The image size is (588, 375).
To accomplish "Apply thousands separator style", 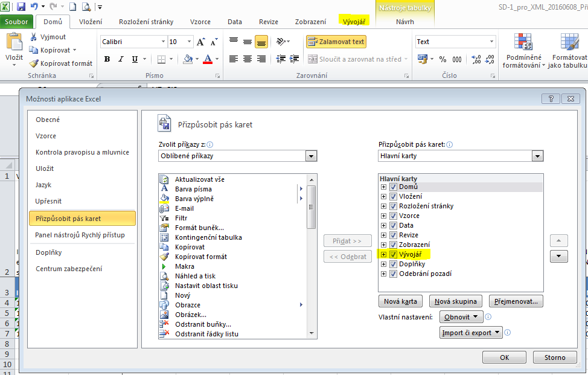I will (x=457, y=59).
